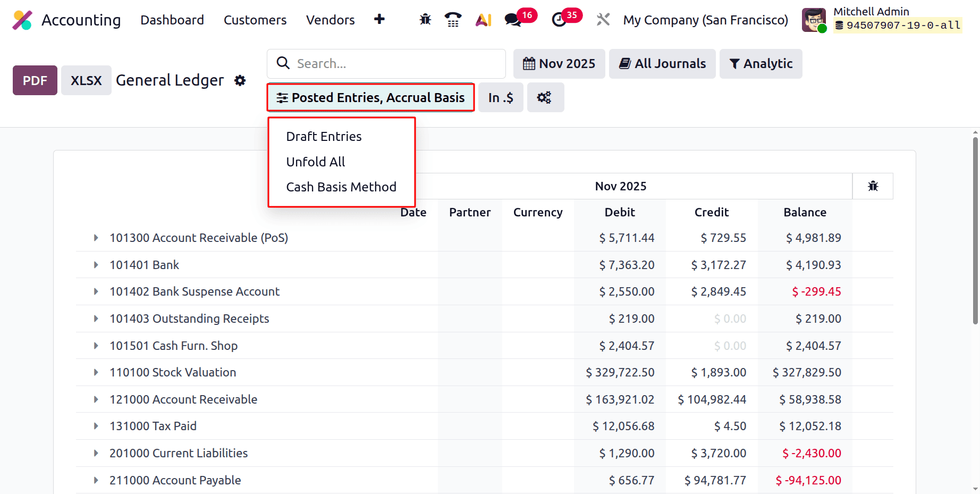
Task: Expand 121000 Account Receivable row
Action: pos(96,399)
